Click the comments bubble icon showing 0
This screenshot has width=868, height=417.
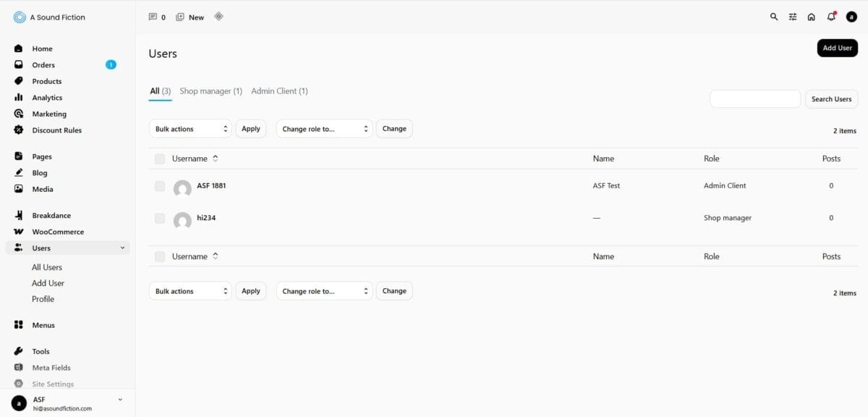[x=153, y=17]
